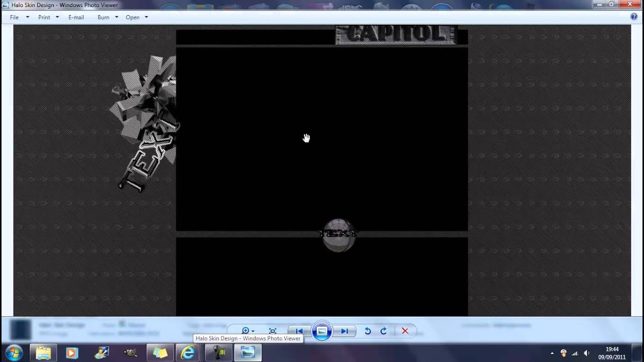This screenshot has width=644, height=362.
Task: Open the zoom magnifier control
Action: (248, 331)
